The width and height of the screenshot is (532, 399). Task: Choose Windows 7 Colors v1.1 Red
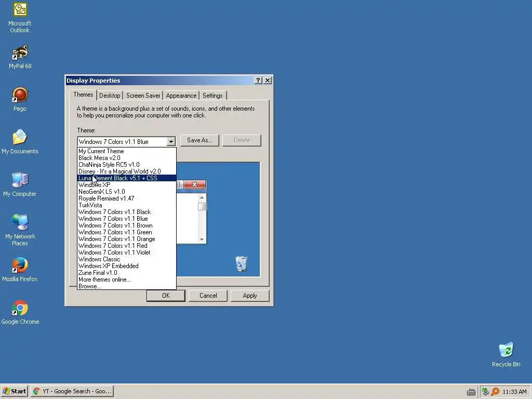coord(127,246)
